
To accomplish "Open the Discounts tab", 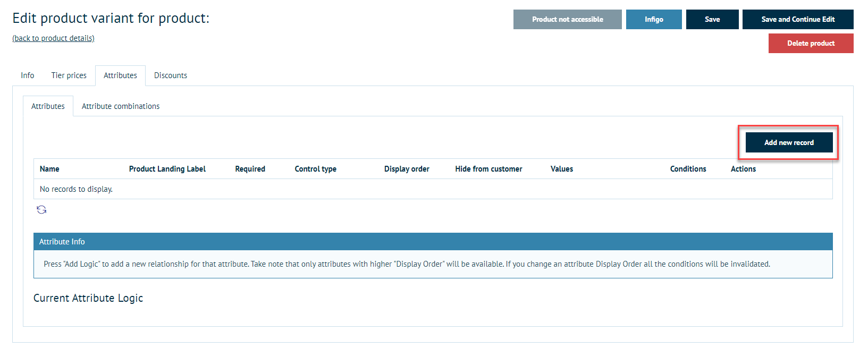I will (x=171, y=75).
